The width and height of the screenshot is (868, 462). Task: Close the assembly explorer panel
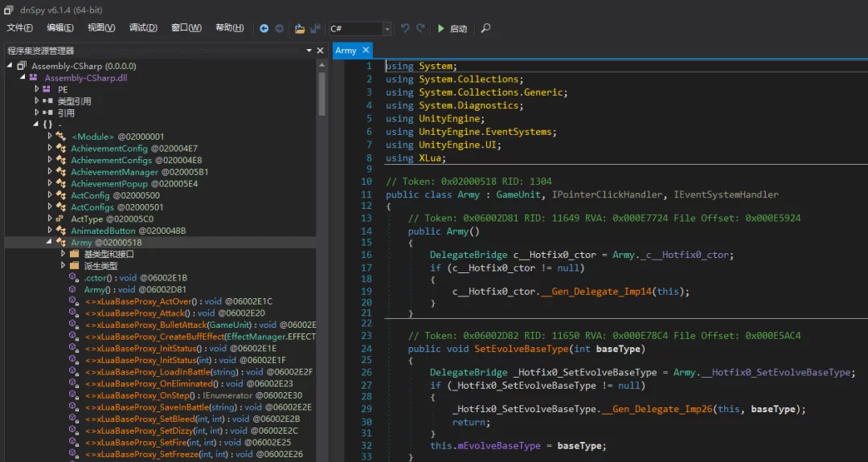coord(321,51)
